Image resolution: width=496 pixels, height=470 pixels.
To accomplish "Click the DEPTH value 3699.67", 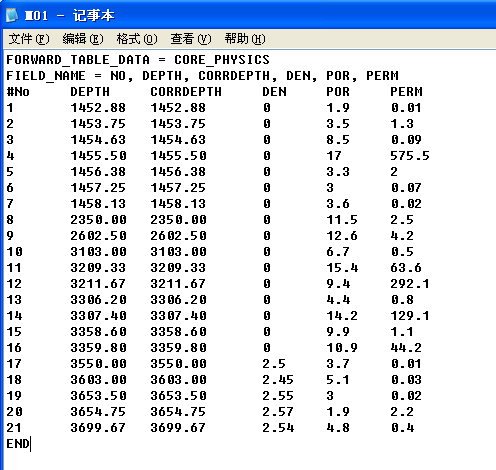I will [x=98, y=428].
